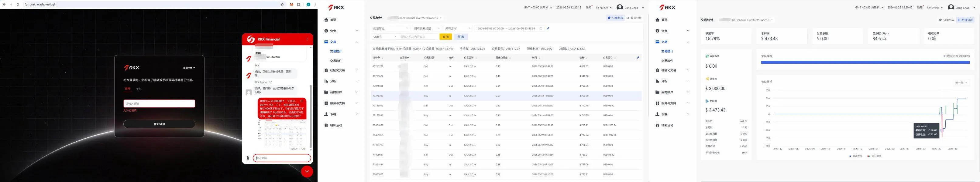Screen dimensions: 980x182
Task: Focus the chat message input box
Action: point(282,158)
